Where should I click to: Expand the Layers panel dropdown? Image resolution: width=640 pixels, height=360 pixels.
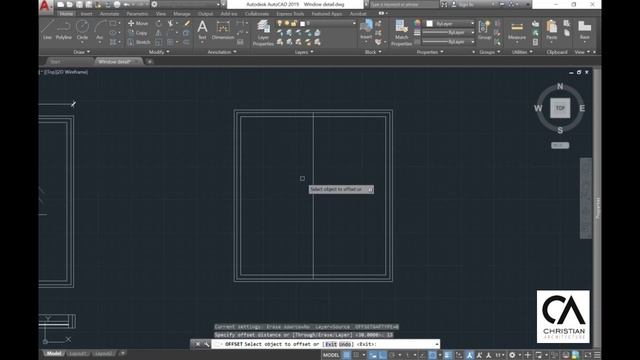304,52
